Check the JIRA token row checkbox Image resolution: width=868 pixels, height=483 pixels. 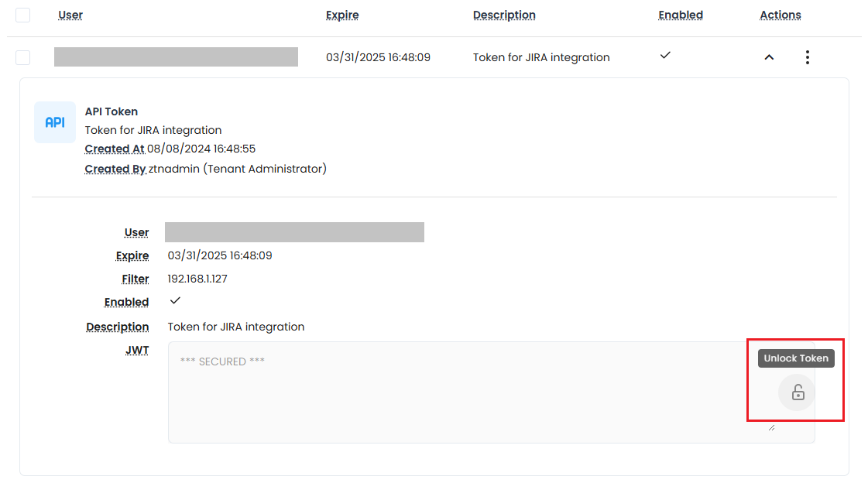[x=23, y=57]
